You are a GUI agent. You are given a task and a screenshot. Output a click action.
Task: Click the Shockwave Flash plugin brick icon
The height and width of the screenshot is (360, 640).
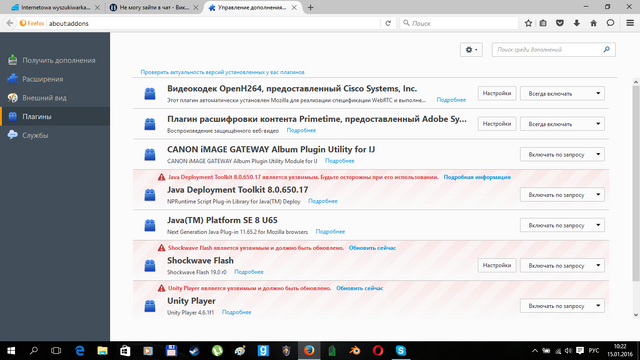click(150, 266)
